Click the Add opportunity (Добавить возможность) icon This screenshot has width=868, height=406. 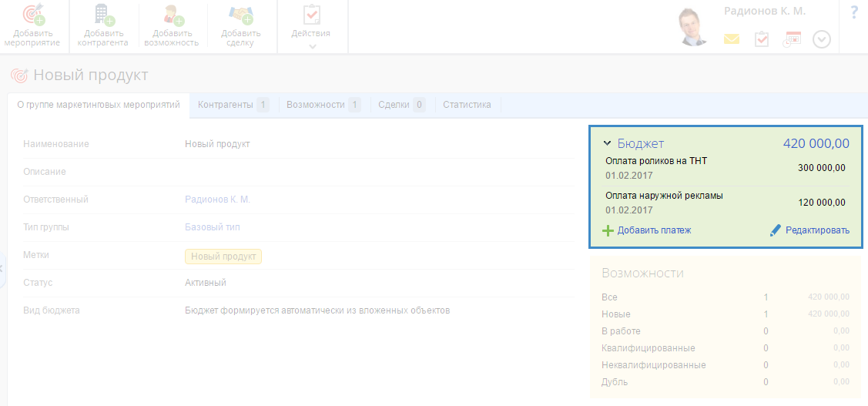click(171, 15)
